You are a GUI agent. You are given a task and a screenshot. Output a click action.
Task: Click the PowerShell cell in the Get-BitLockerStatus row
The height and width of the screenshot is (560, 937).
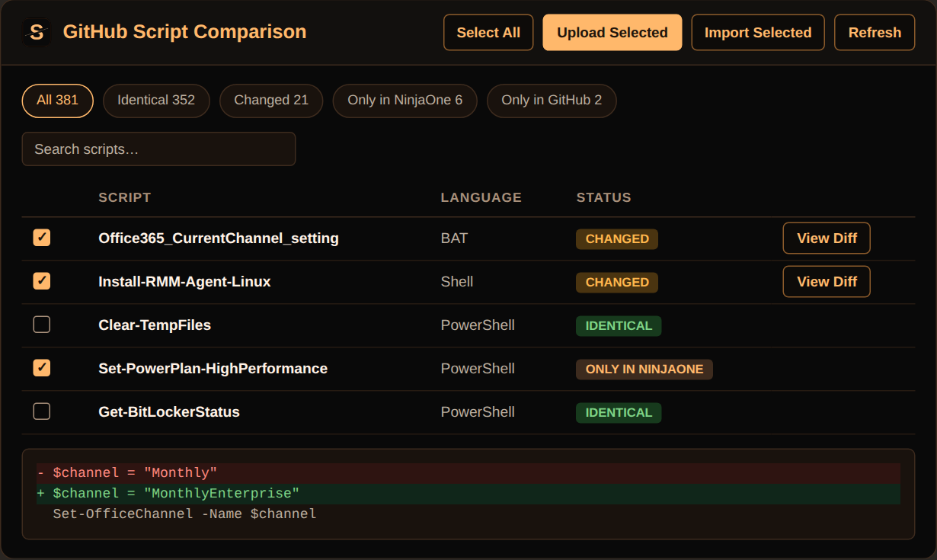point(478,412)
